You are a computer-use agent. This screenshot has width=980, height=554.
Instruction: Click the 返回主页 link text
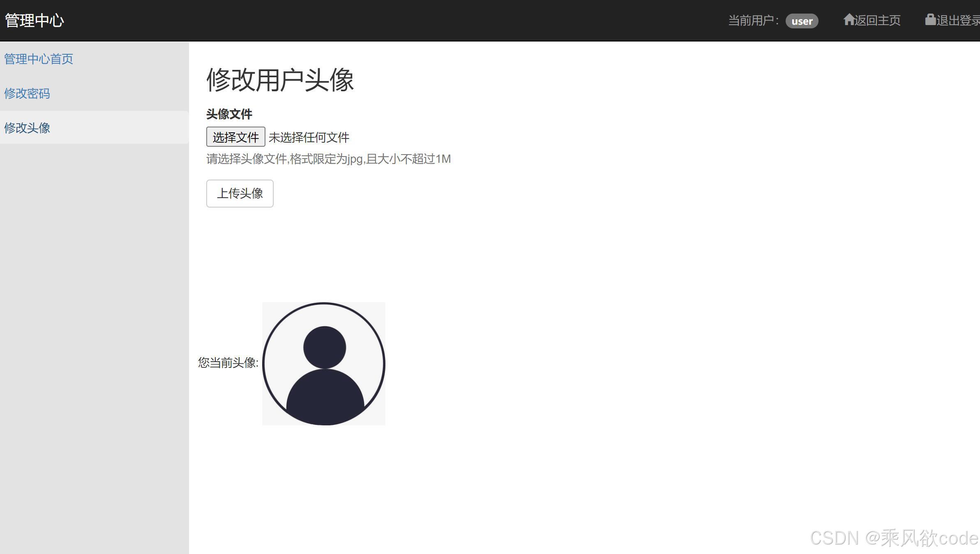click(878, 20)
